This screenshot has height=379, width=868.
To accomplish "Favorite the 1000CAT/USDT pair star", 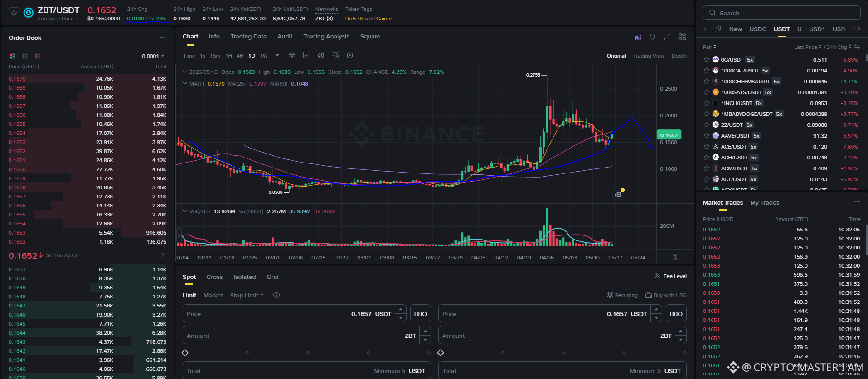I will click(706, 70).
